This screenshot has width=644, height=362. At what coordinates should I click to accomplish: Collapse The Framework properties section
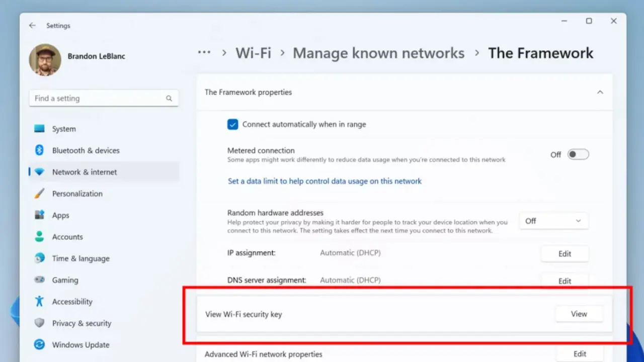pyautogui.click(x=600, y=93)
